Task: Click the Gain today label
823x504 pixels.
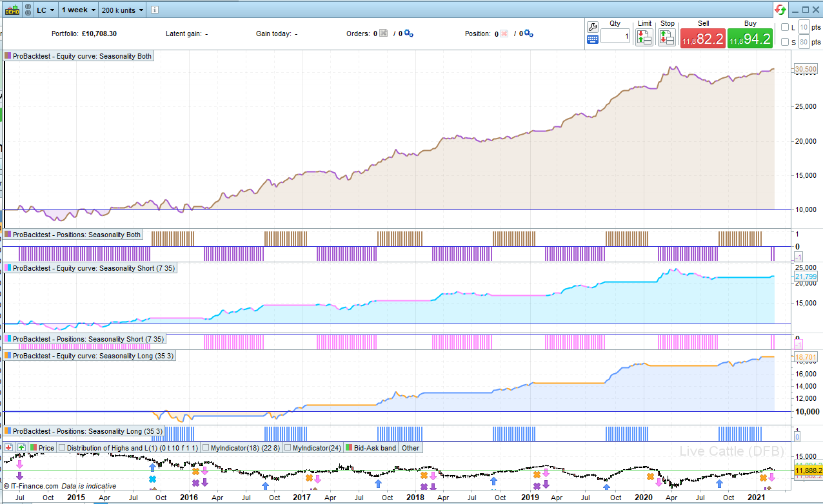Action: [x=273, y=34]
